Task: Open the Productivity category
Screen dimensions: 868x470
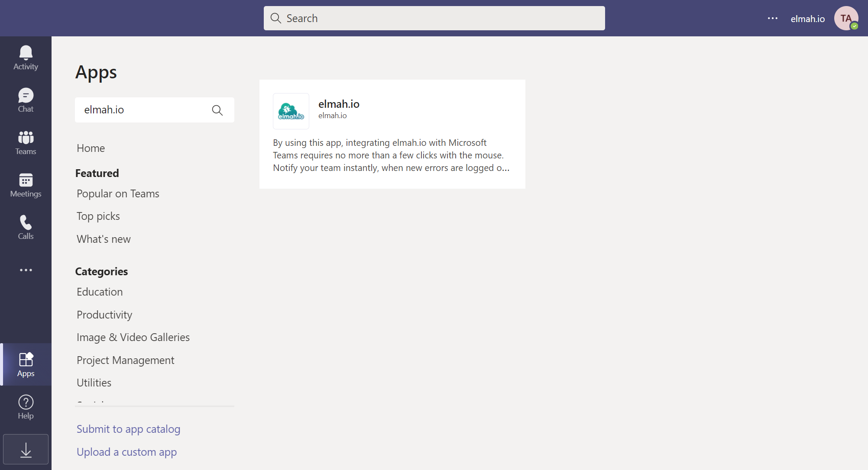Action: point(104,315)
